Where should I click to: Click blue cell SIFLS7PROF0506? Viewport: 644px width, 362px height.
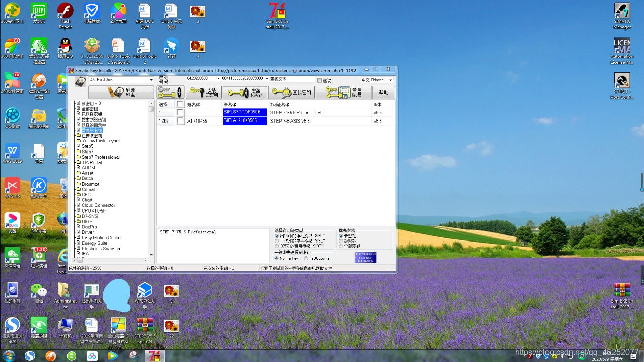pos(245,112)
